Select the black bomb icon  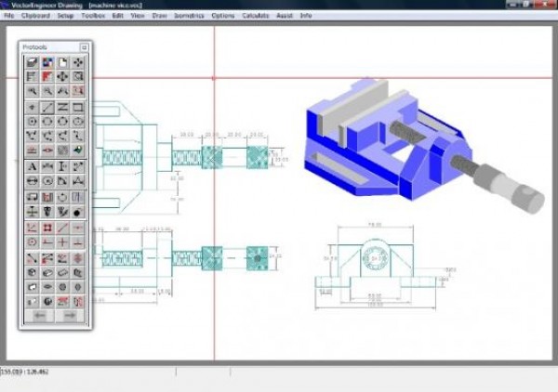[x=78, y=212]
